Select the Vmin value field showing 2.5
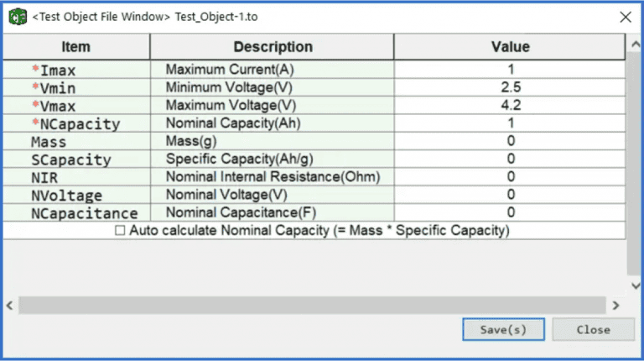644x361 pixels. (510, 87)
